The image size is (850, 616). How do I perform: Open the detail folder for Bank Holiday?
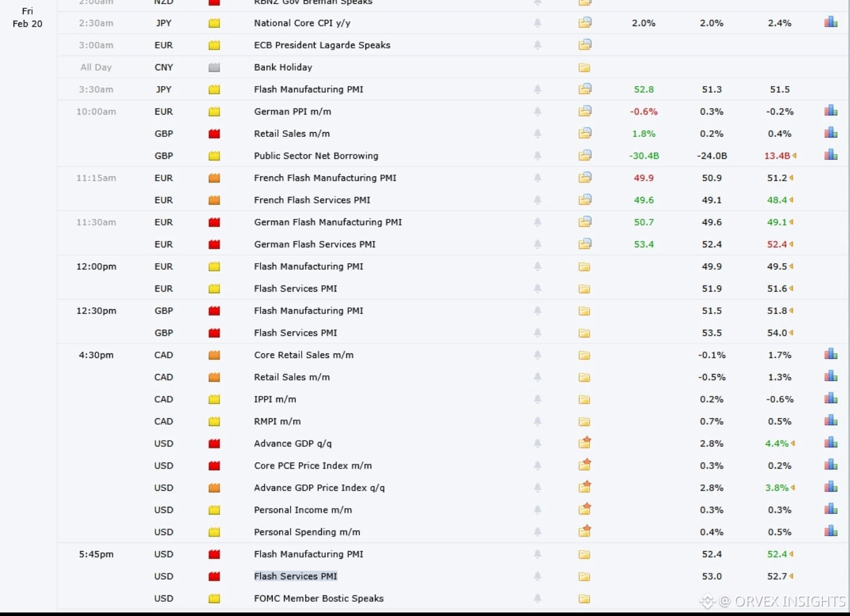click(x=584, y=67)
